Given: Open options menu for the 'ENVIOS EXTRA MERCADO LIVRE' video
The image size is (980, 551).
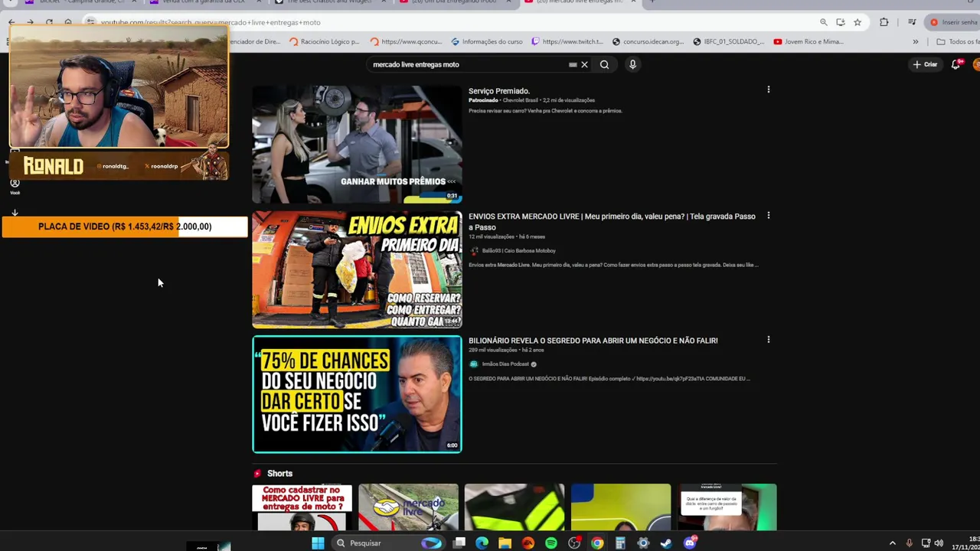Looking at the screenshot, I should [x=768, y=216].
